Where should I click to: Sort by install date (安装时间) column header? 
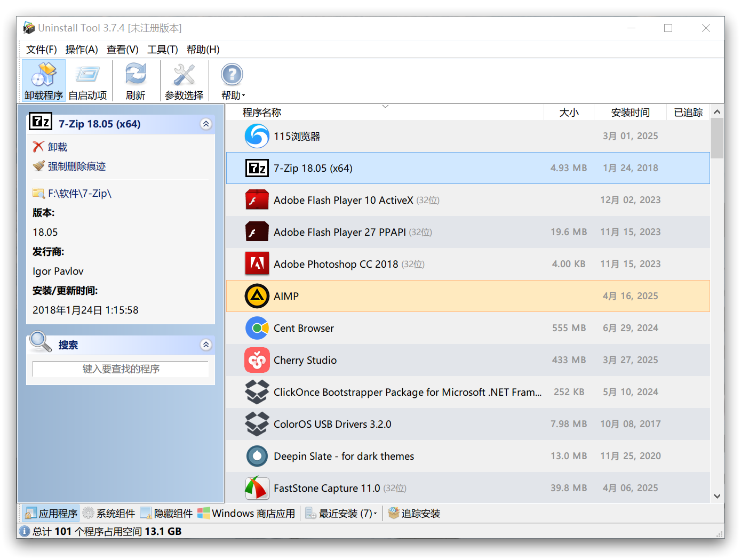point(631,113)
